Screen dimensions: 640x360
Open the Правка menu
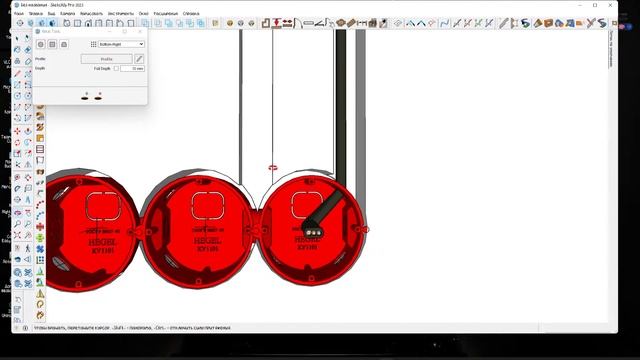point(36,13)
